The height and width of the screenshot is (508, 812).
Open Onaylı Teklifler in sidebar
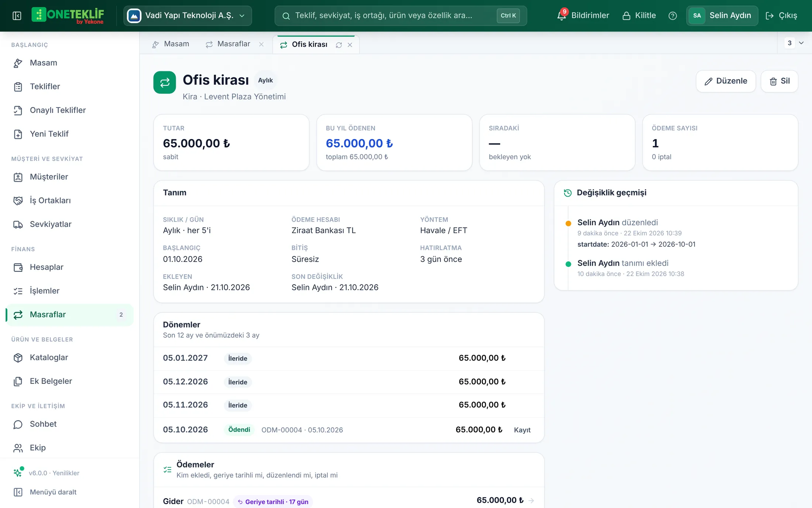click(70, 110)
